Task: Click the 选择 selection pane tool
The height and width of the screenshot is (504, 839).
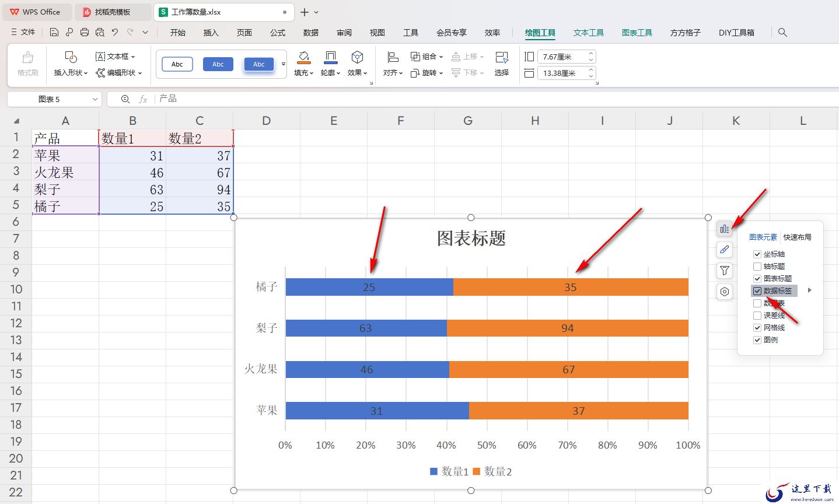Action: pyautogui.click(x=502, y=64)
